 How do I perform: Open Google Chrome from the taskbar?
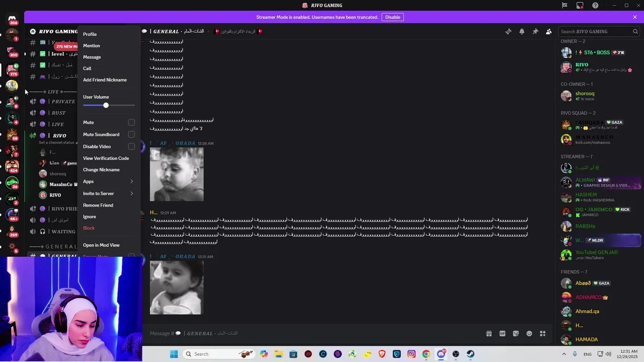tap(426, 354)
